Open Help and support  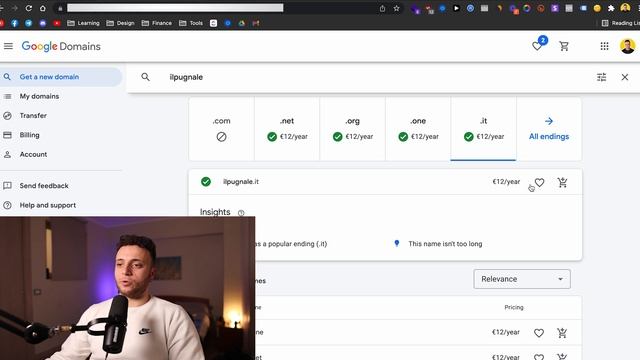(48, 205)
